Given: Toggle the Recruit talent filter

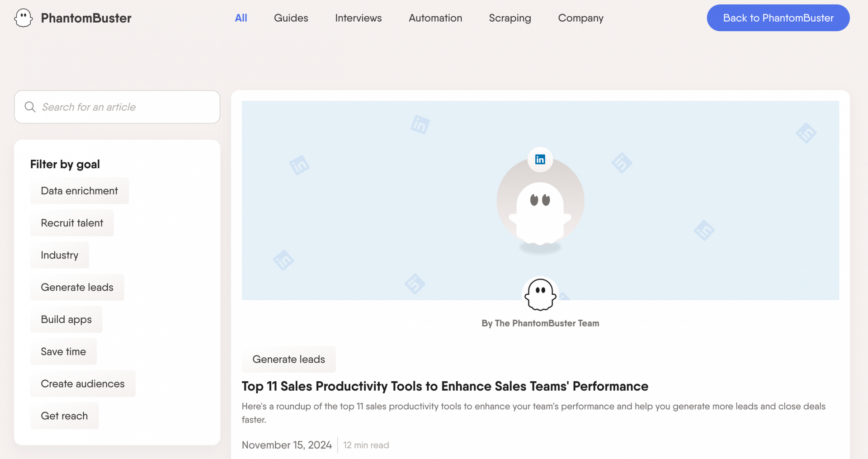Looking at the screenshot, I should [72, 223].
